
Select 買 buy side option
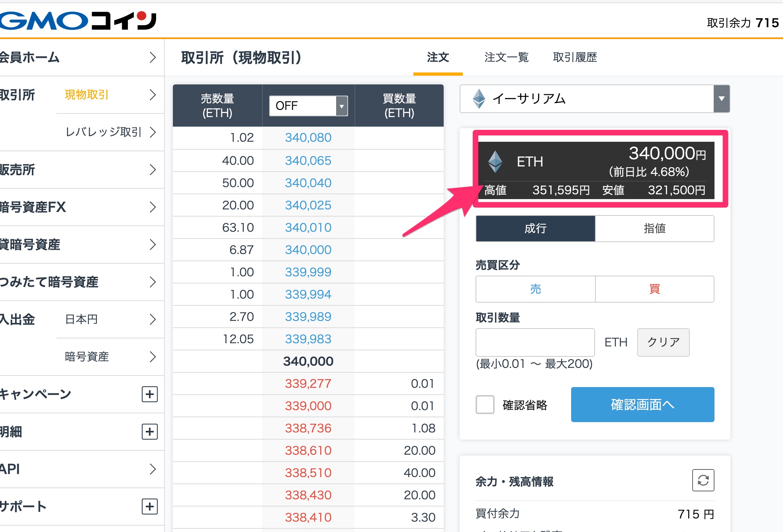click(x=654, y=289)
